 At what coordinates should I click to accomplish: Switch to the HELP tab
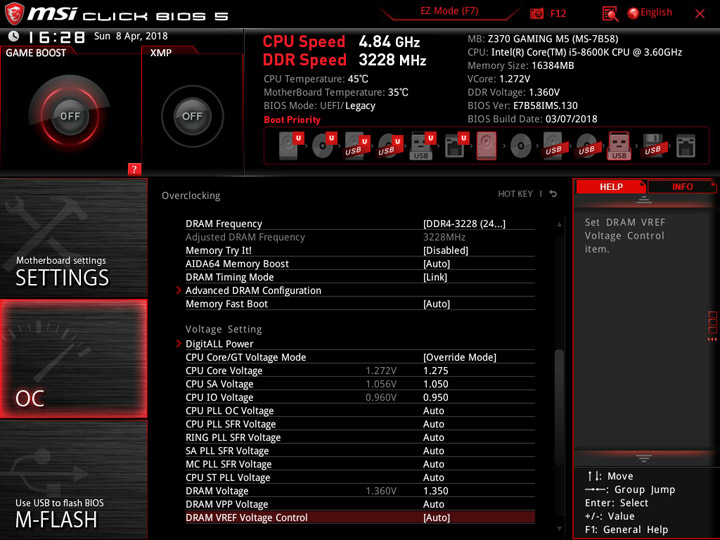coord(611,186)
